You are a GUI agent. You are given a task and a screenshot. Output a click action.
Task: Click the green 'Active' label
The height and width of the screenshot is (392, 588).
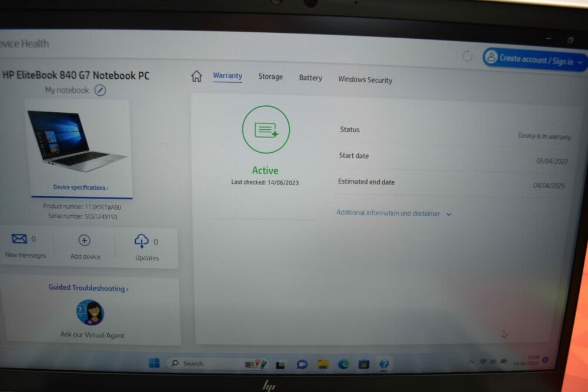pos(265,170)
